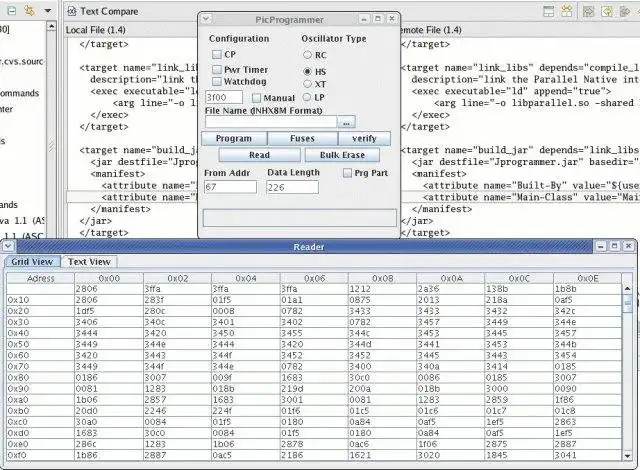Tick the Prg Part checkbox
This screenshot has width=640, height=470.
click(x=347, y=173)
